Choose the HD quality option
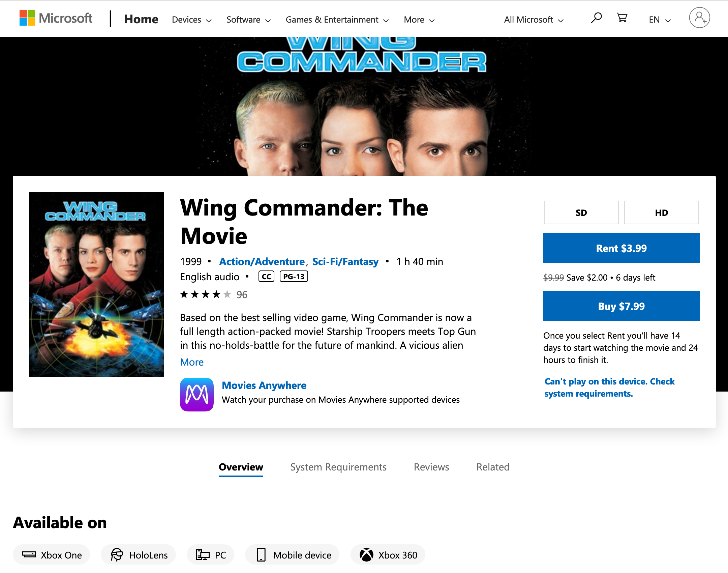This screenshot has height=573, width=728. point(661,212)
